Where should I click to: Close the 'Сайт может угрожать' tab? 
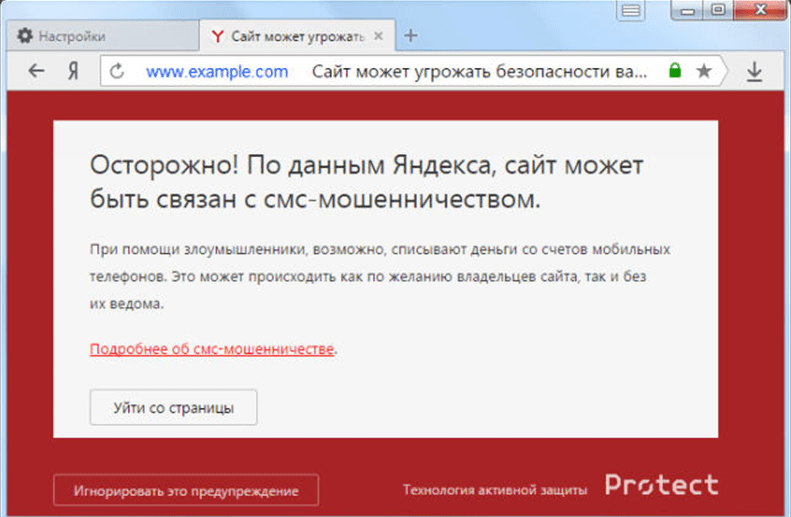[x=378, y=36]
